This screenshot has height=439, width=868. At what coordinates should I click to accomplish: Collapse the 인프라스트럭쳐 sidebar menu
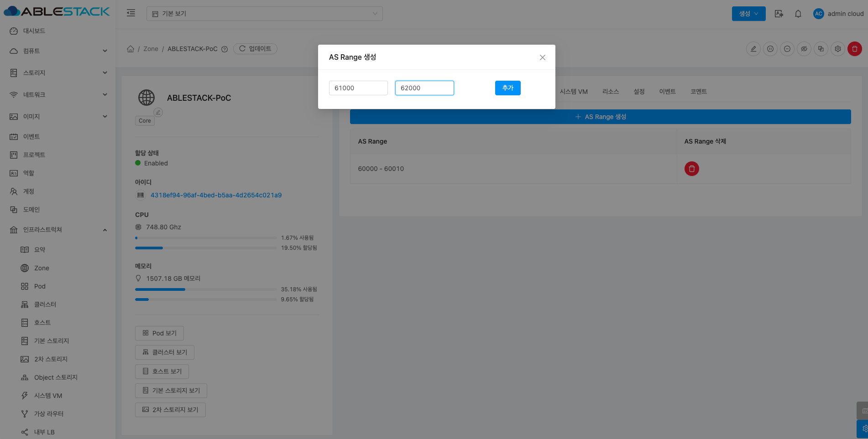point(58,230)
